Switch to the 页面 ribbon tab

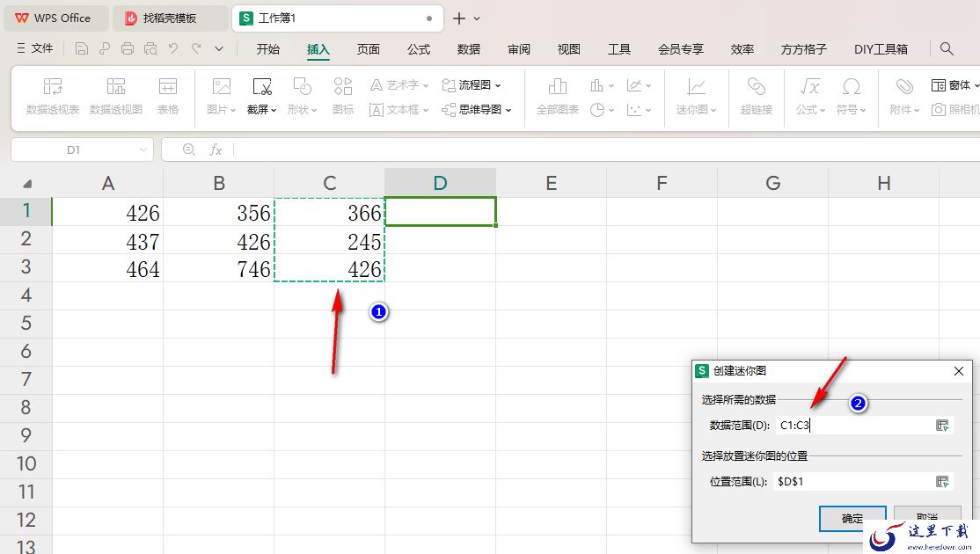(x=368, y=49)
